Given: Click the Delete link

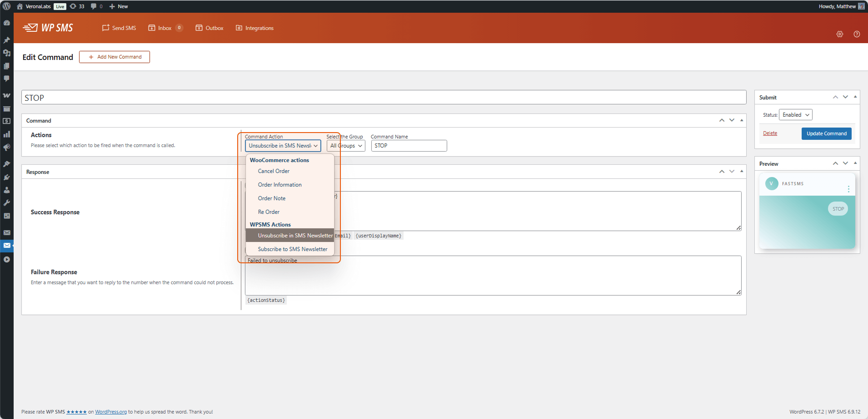Looking at the screenshot, I should [770, 133].
